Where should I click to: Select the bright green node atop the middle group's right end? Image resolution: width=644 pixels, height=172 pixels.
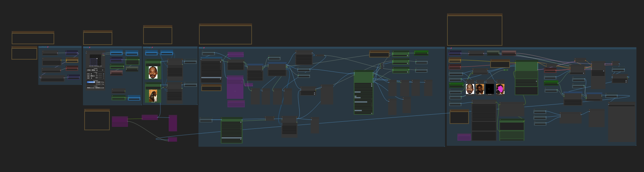[421, 53]
